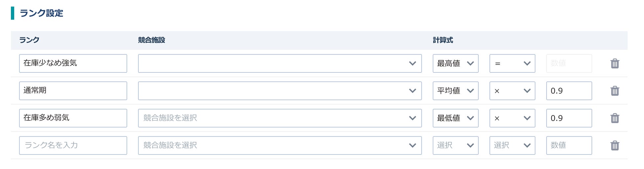This screenshot has height=169, width=644.
Task: Open first 選択 dropdown in empty row
Action: tap(455, 146)
